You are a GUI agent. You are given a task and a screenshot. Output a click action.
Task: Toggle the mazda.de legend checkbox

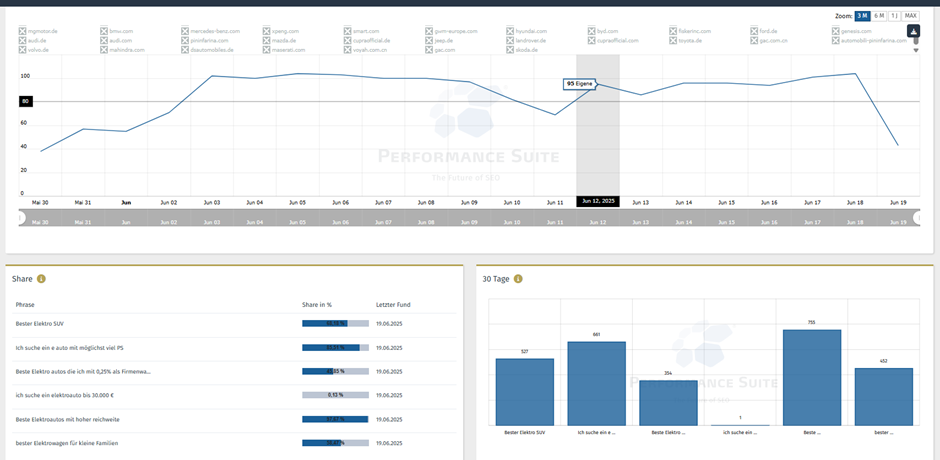pyautogui.click(x=266, y=41)
